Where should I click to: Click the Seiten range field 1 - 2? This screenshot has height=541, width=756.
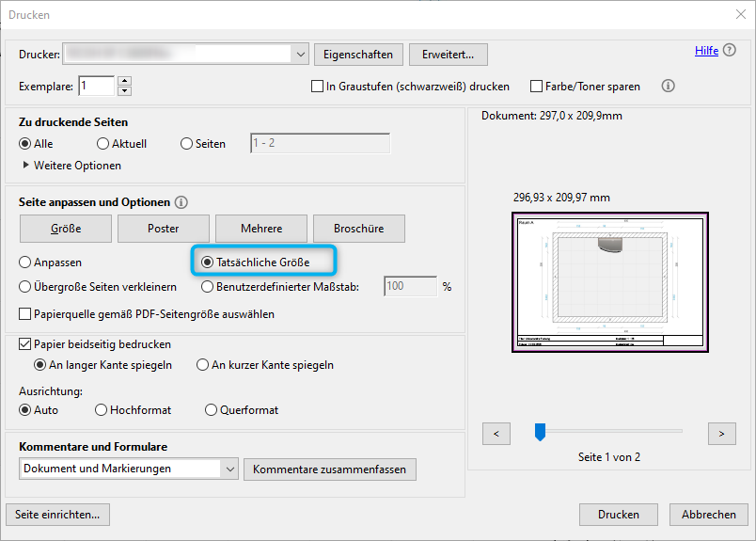[x=320, y=143]
